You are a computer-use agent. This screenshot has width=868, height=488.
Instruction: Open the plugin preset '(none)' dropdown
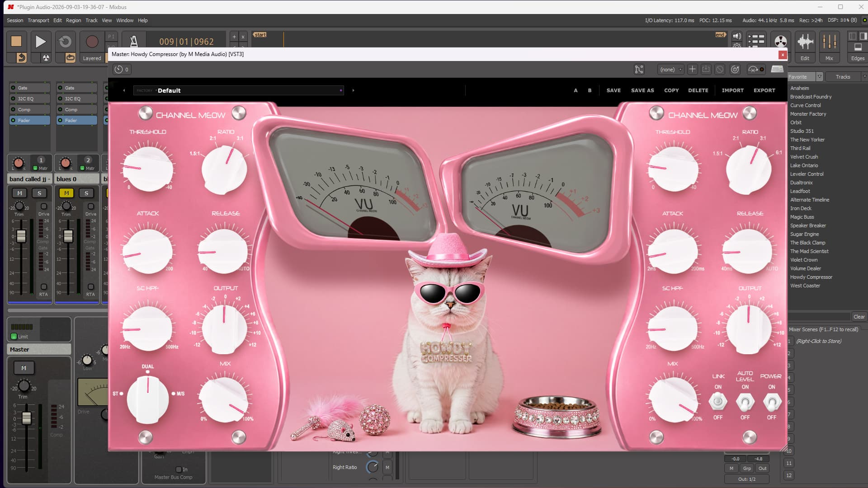pyautogui.click(x=670, y=69)
